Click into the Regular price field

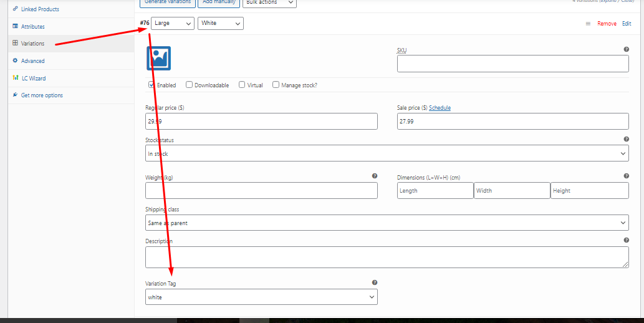coord(261,121)
